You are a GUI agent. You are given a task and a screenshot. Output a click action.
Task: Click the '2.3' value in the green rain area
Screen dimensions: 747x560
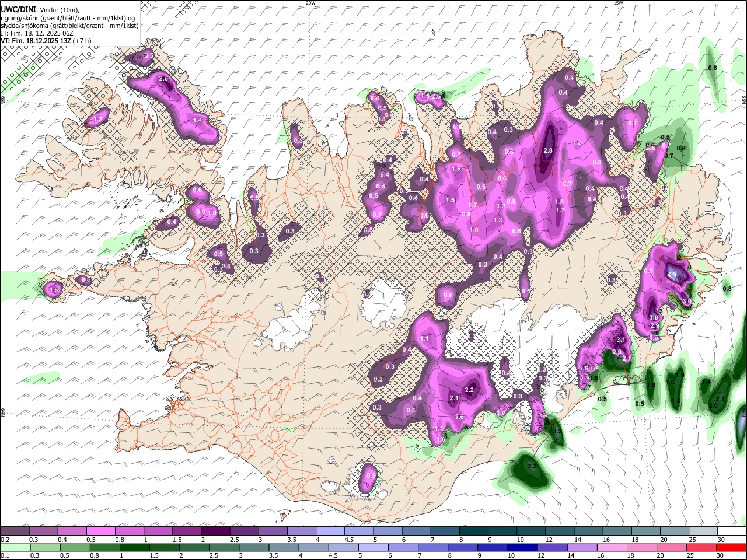coord(532,467)
